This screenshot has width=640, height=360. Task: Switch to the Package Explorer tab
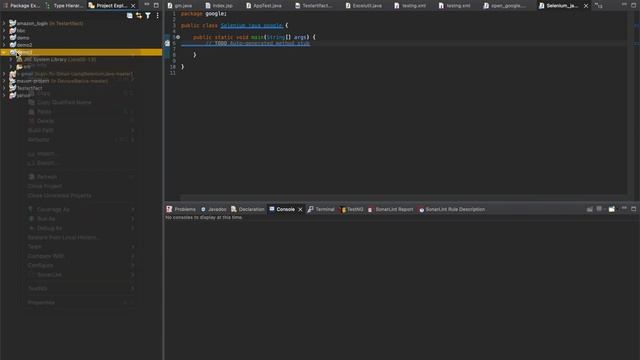(x=22, y=6)
